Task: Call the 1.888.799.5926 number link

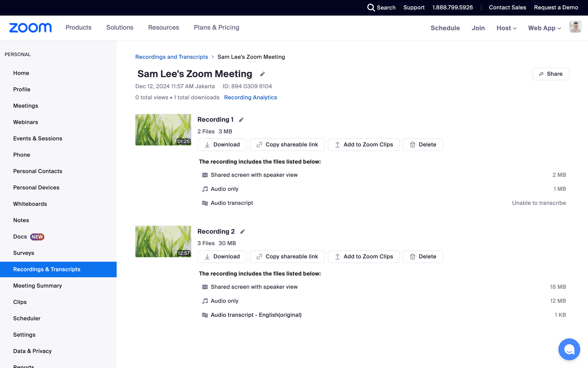Action: click(x=452, y=7)
